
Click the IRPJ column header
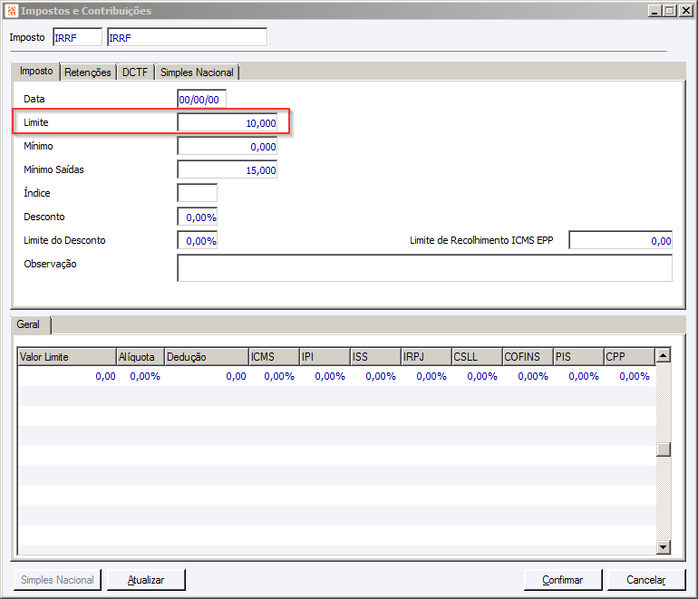click(x=426, y=357)
